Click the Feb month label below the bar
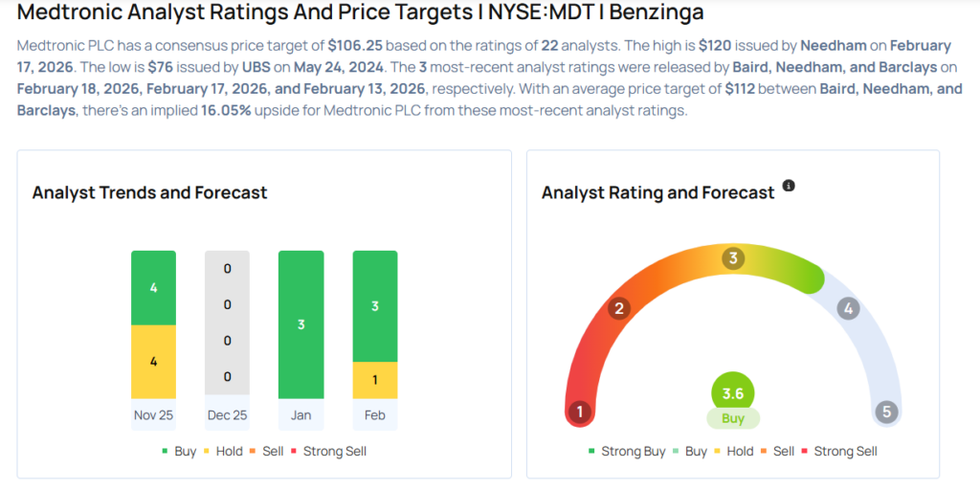Image resolution: width=980 pixels, height=490 pixels. (375, 415)
